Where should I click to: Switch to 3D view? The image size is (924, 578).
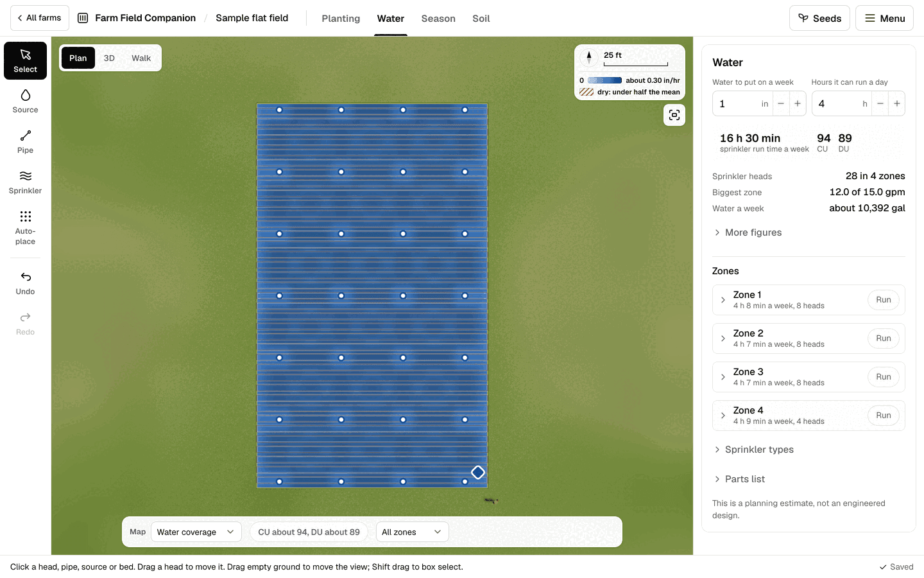click(109, 58)
